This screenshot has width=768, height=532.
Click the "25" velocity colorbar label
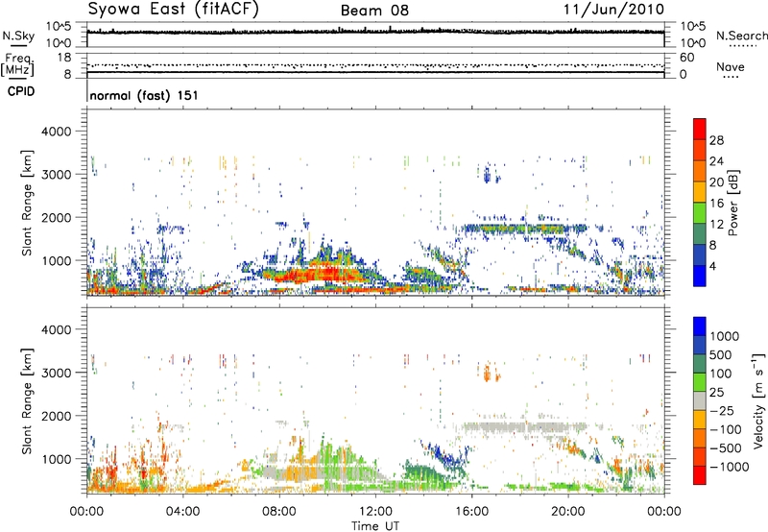point(717,393)
